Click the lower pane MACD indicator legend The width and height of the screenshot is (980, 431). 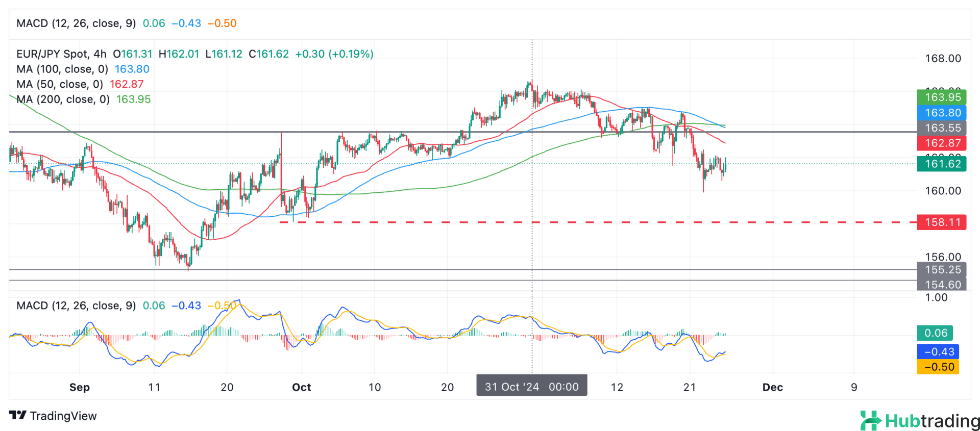[76, 306]
